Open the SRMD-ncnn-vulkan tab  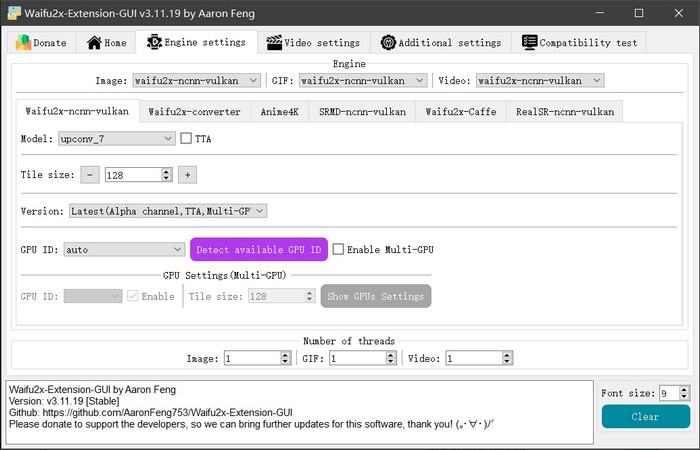click(362, 112)
